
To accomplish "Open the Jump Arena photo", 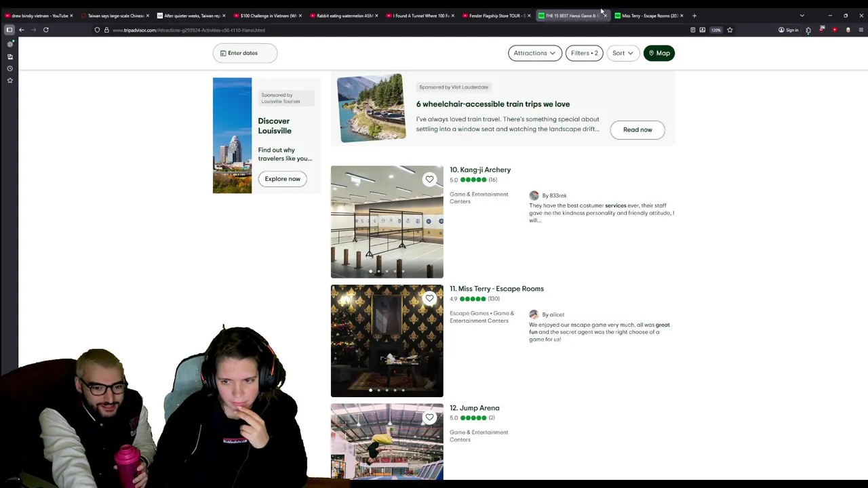I will pos(387,441).
